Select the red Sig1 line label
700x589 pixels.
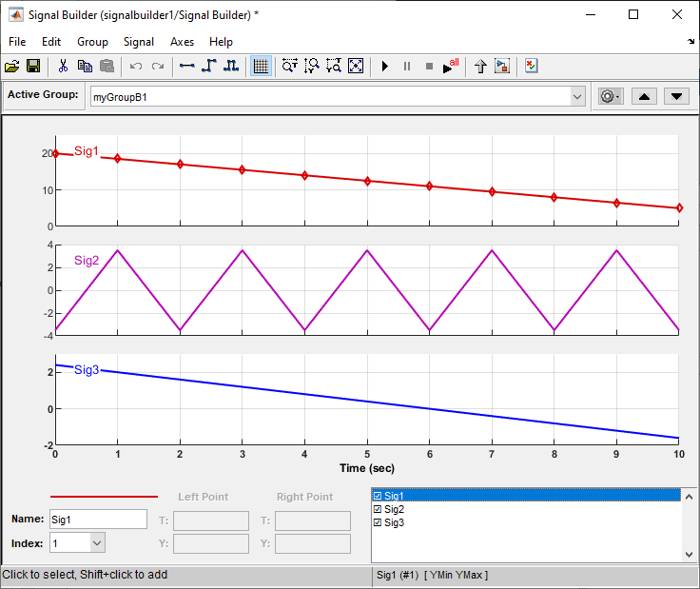pos(87,151)
